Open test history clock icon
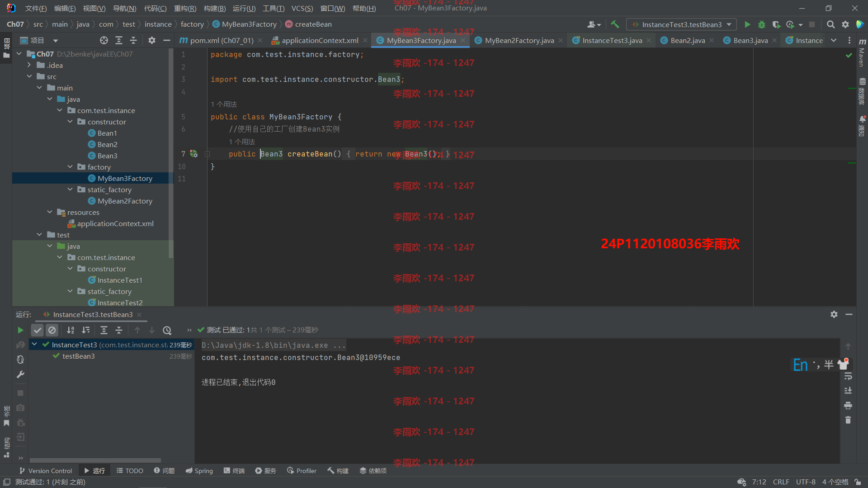The height and width of the screenshot is (488, 868). 167,330
